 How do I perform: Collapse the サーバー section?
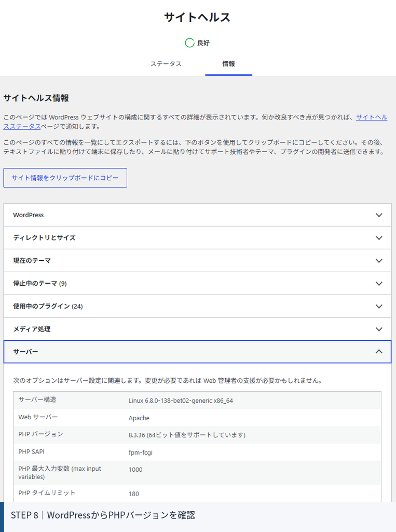(197, 352)
